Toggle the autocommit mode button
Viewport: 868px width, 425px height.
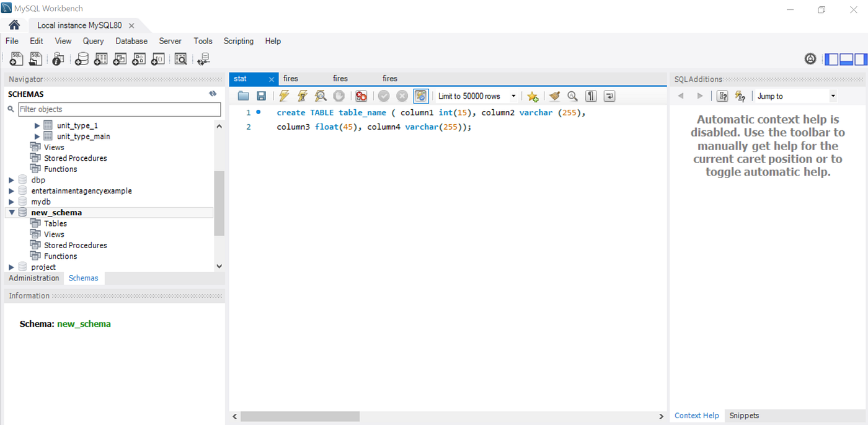click(x=421, y=96)
